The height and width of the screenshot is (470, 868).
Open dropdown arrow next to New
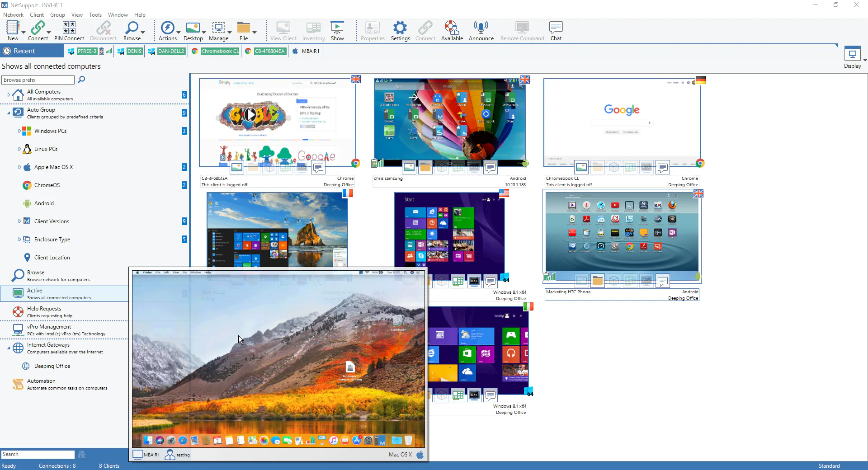(x=24, y=32)
